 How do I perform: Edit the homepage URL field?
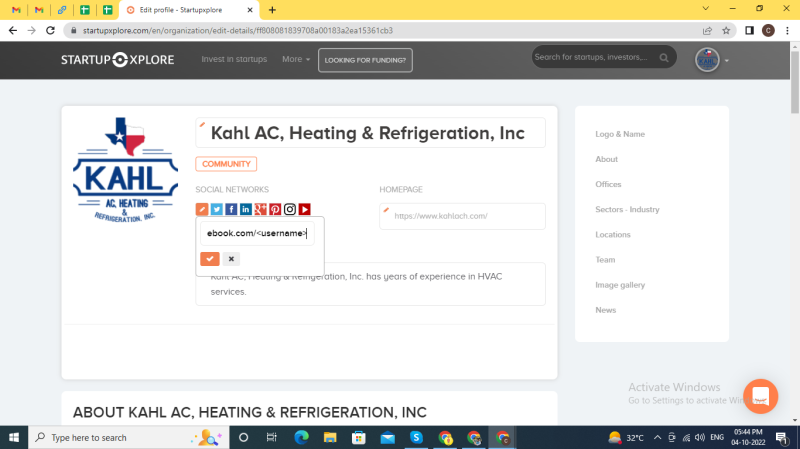click(x=462, y=216)
